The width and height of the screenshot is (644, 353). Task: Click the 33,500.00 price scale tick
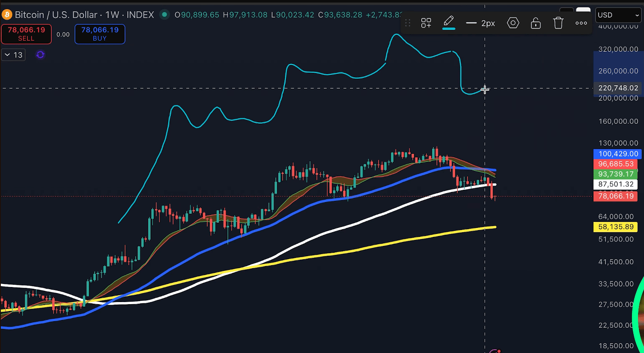[616, 284]
